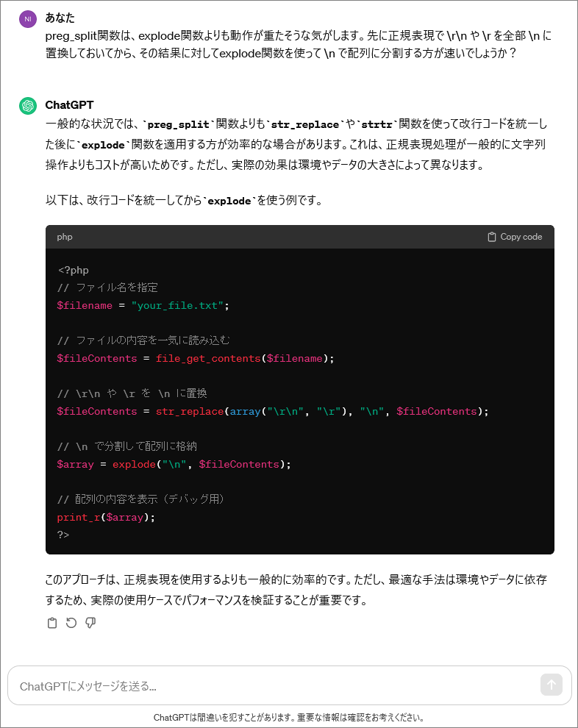
Task: Click the Copy code button label
Action: (521, 237)
